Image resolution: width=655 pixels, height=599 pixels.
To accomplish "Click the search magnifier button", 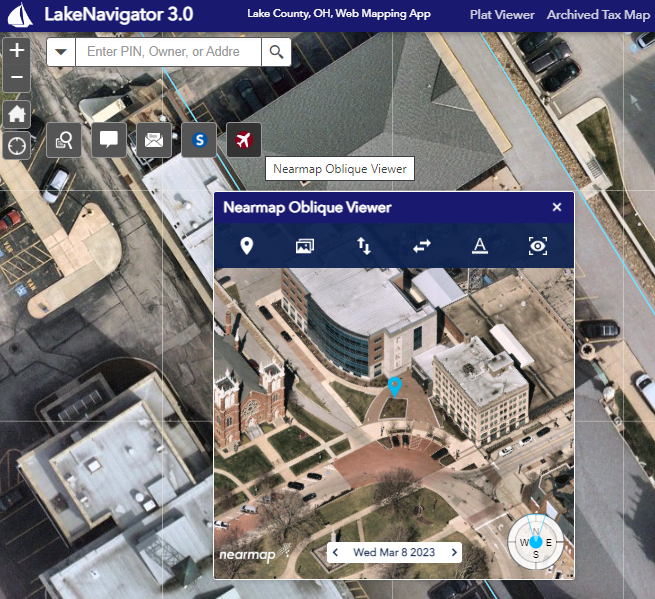I will tap(276, 52).
